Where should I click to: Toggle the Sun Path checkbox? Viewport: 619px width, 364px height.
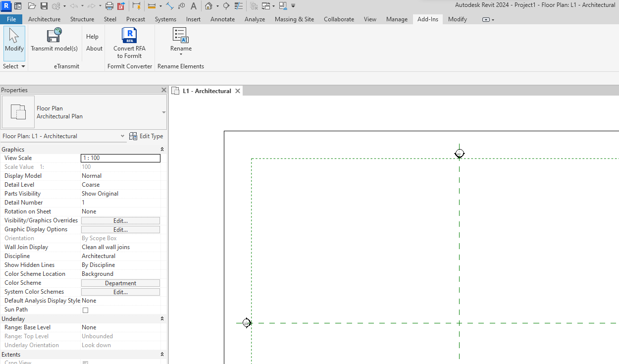point(85,310)
